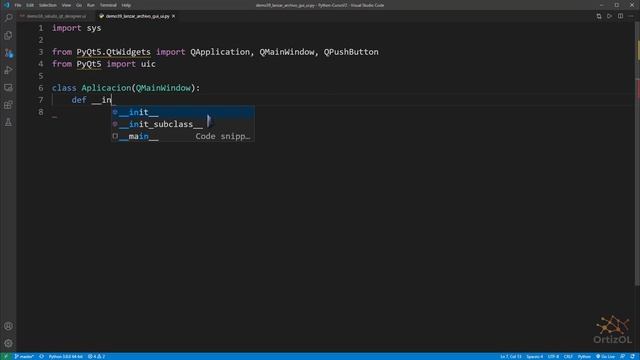The image size is (640, 360).
Task: Split the editor to the right
Action: tap(620, 16)
